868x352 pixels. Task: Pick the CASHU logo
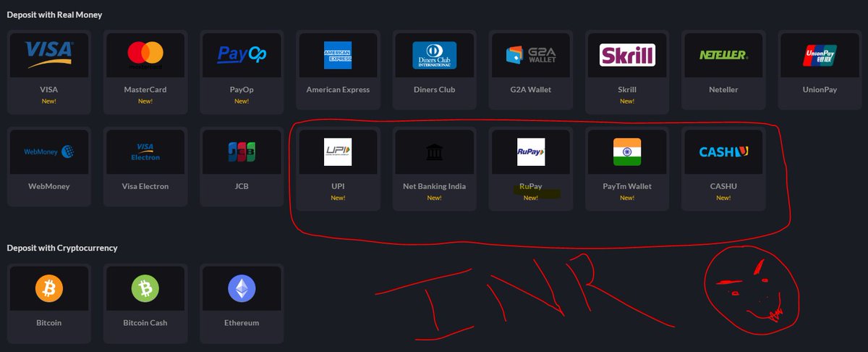click(x=723, y=152)
